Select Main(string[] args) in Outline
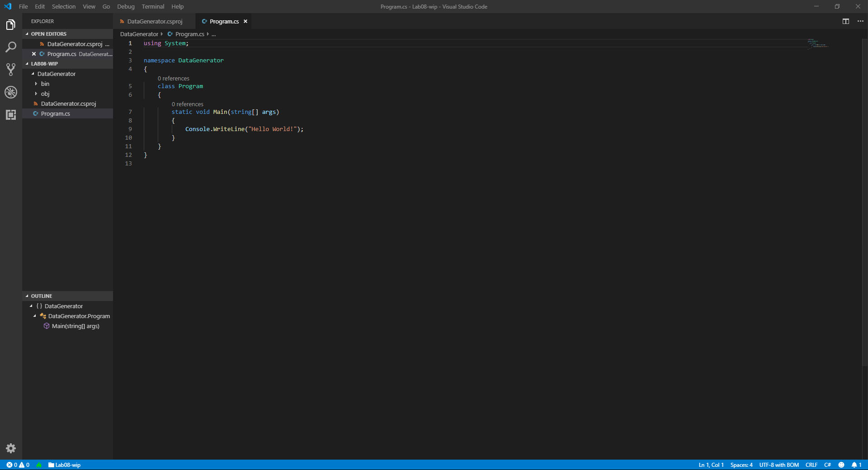 point(68,326)
